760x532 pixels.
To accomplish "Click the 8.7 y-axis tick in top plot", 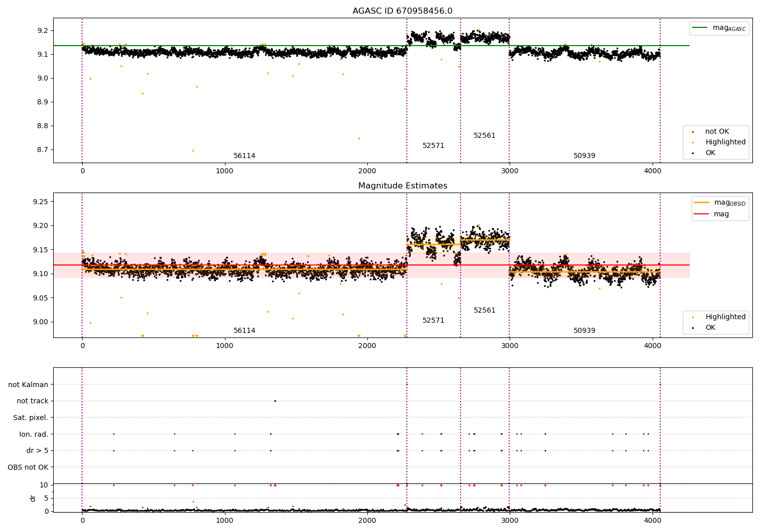I will 43,149.
